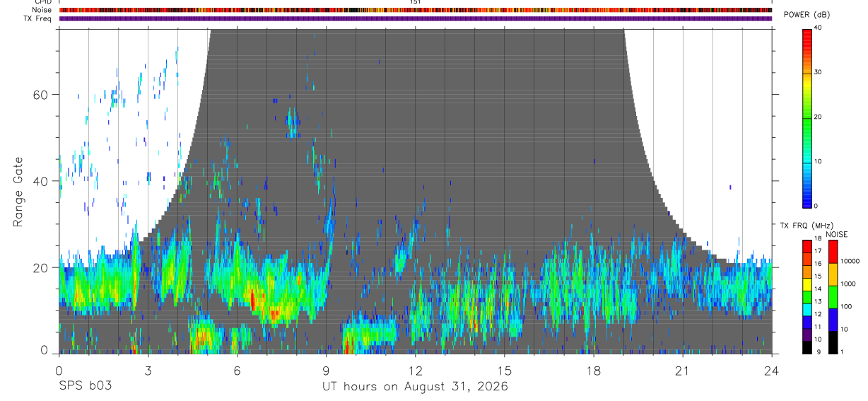This screenshot has width=868, height=401.
Task: Click the blue 10 NOISE legend swatch
Action: (x=833, y=320)
